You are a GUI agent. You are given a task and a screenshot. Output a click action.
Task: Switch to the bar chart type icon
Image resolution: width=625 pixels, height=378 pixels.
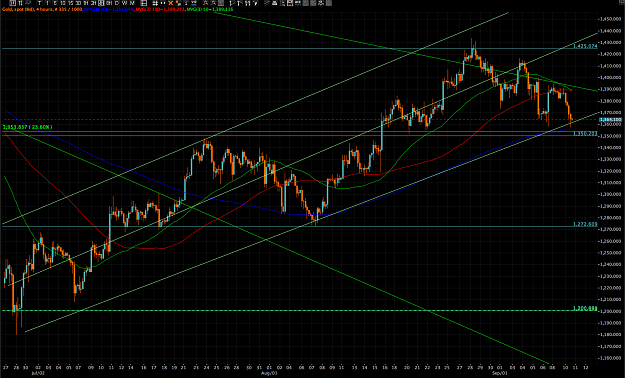(x=20, y=3)
